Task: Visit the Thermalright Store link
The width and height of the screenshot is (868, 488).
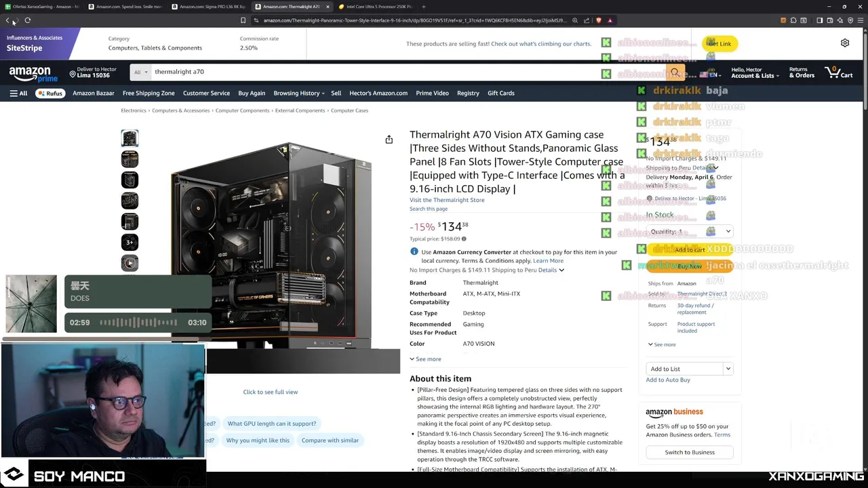Action: pyautogui.click(x=447, y=200)
